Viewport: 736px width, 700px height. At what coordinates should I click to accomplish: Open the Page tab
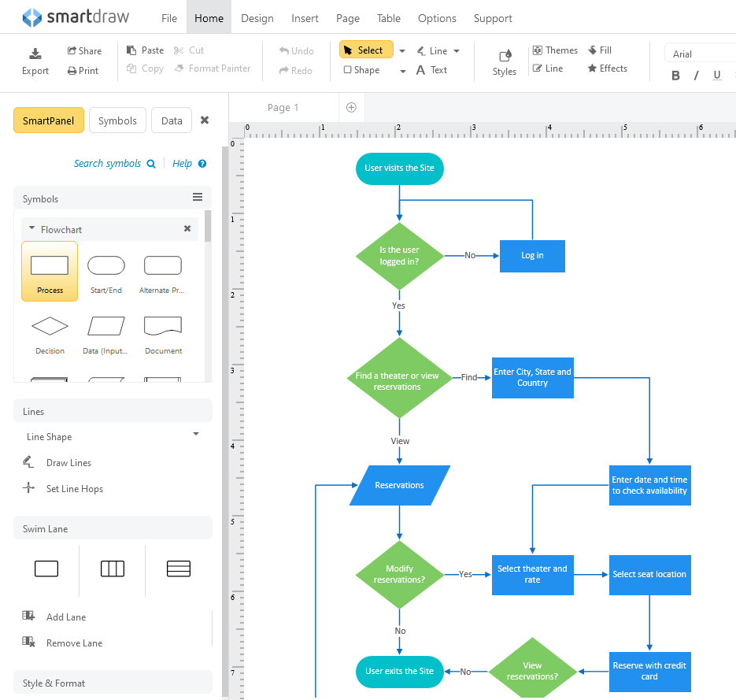tap(348, 18)
